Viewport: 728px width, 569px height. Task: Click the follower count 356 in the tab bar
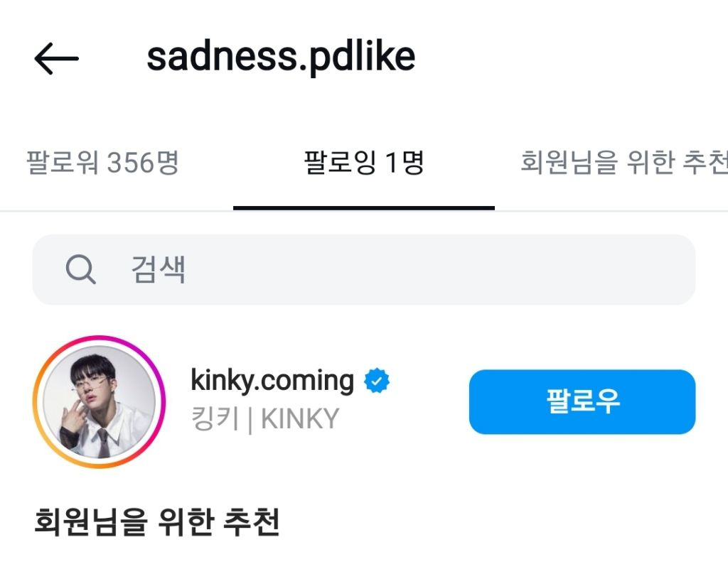click(130, 163)
